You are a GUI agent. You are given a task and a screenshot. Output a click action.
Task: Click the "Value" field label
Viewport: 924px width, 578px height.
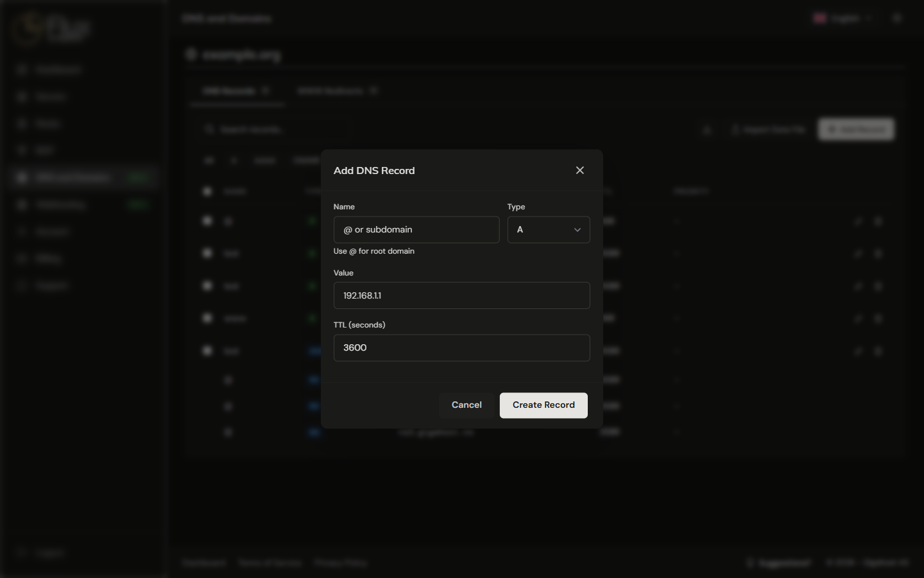pos(343,273)
